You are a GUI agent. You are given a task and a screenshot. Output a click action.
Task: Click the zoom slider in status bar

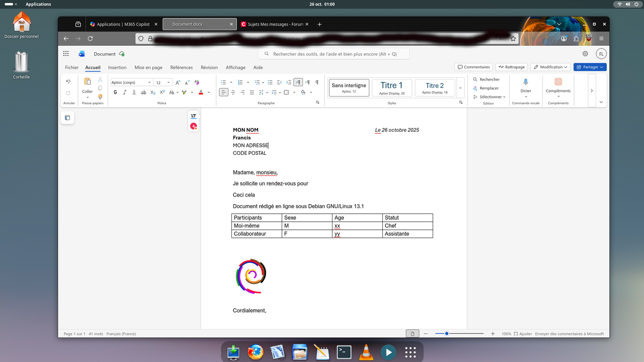pyautogui.click(x=459, y=334)
